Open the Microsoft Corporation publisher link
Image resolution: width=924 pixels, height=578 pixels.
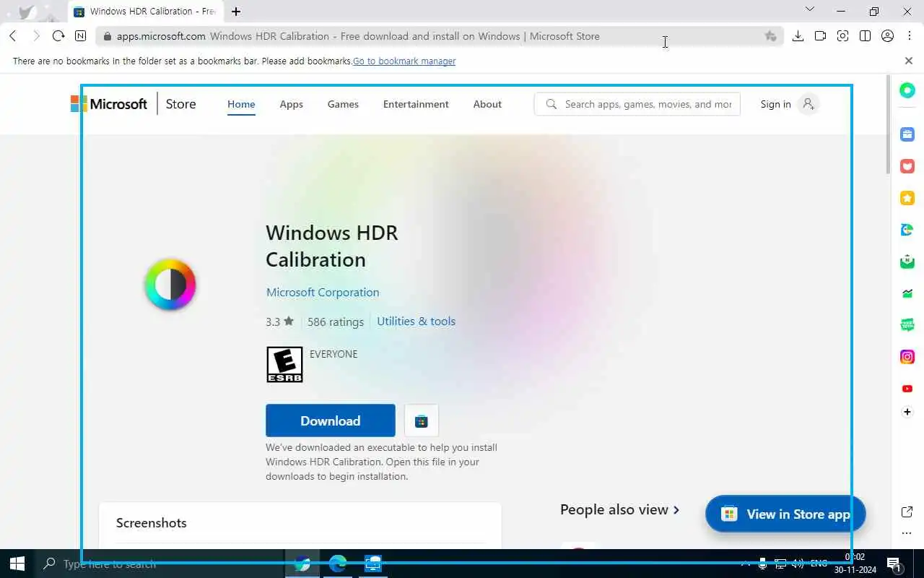(323, 292)
